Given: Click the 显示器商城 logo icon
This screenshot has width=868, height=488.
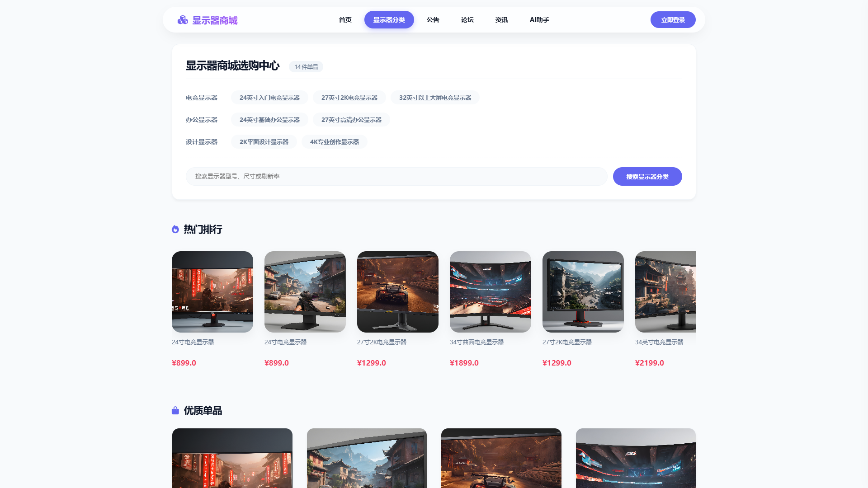Looking at the screenshot, I should pyautogui.click(x=183, y=20).
